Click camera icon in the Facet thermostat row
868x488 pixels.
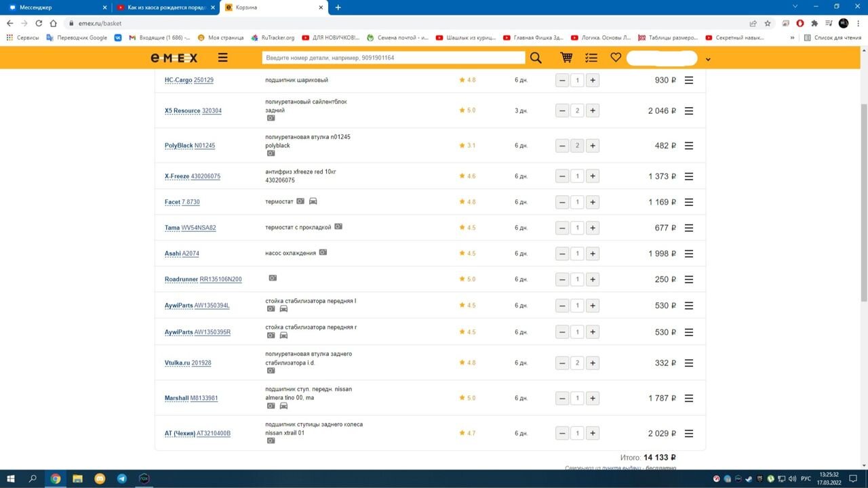pyautogui.click(x=300, y=201)
